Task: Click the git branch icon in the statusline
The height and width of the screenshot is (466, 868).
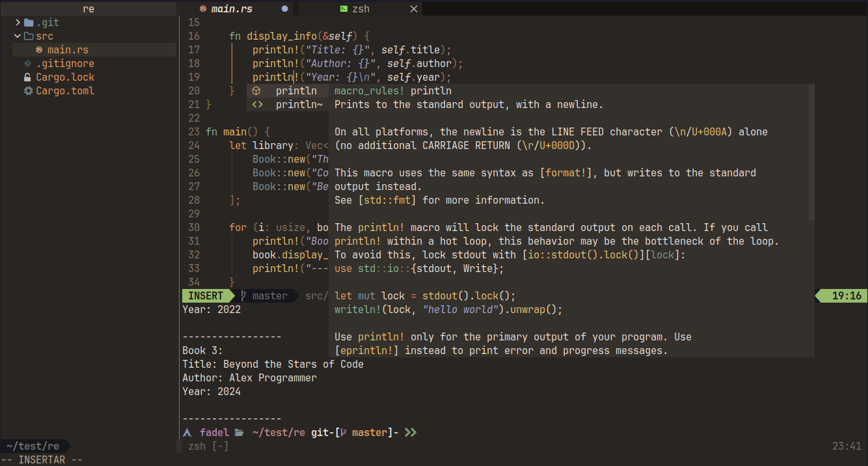Action: (x=243, y=296)
